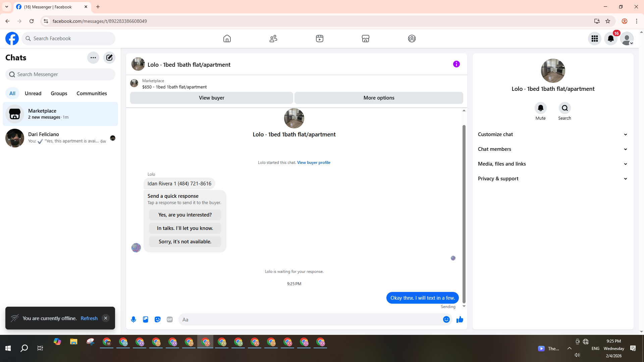Image resolution: width=644 pixels, height=362 pixels.
Task: Start a new message with the compose icon
Action: [x=109, y=58]
